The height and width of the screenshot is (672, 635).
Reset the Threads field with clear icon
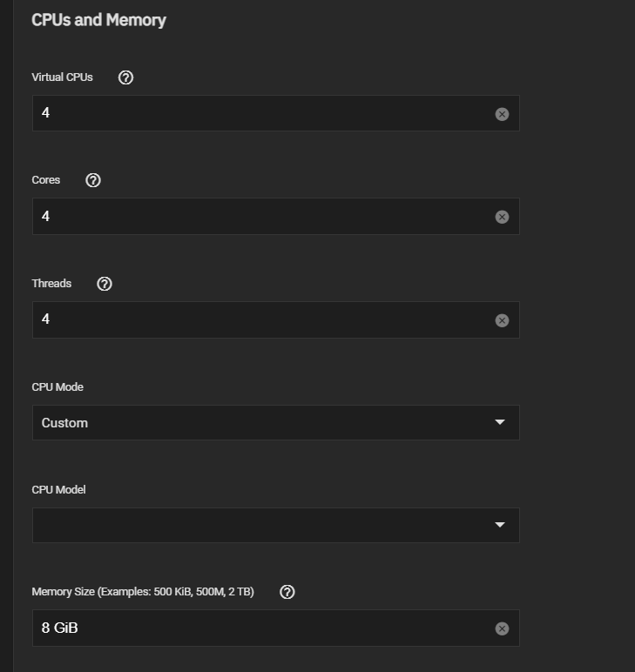pyautogui.click(x=502, y=320)
